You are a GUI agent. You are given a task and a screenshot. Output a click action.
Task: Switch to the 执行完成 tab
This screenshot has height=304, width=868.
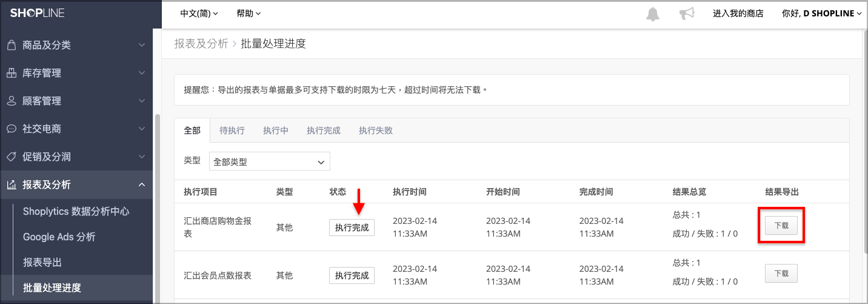tap(324, 130)
